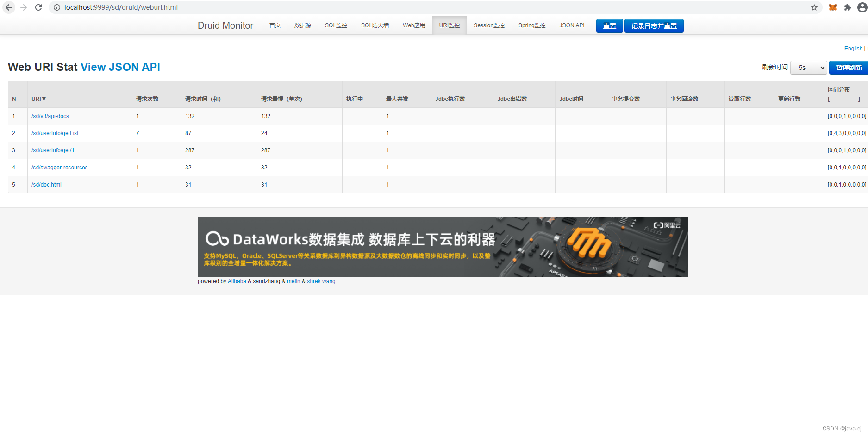Click the browser profile avatar
This screenshot has width=868, height=436.
[x=862, y=7]
